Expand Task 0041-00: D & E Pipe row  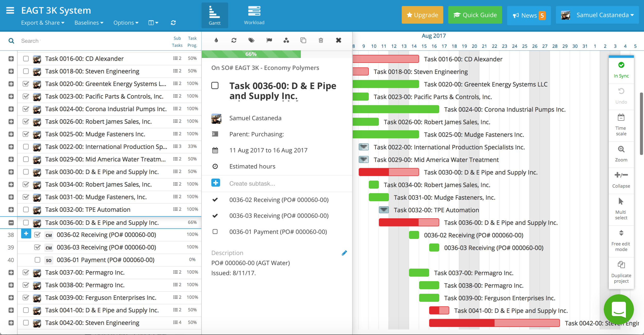(11, 310)
